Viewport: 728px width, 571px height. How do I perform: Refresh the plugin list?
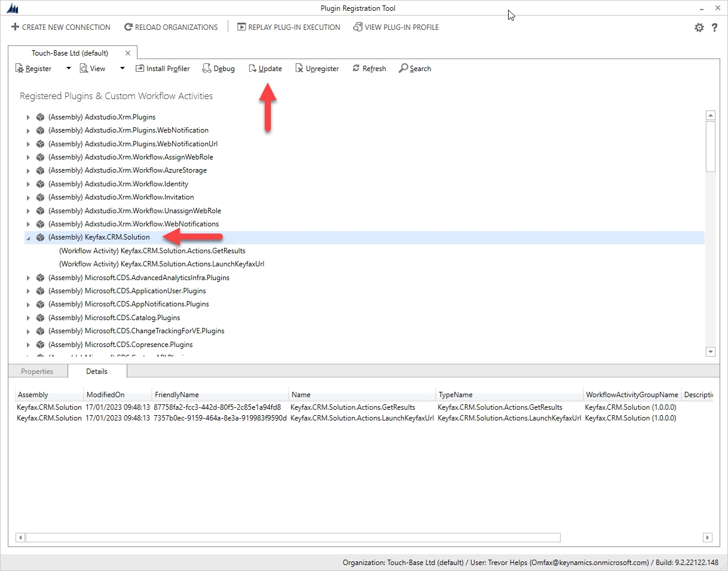click(x=369, y=69)
